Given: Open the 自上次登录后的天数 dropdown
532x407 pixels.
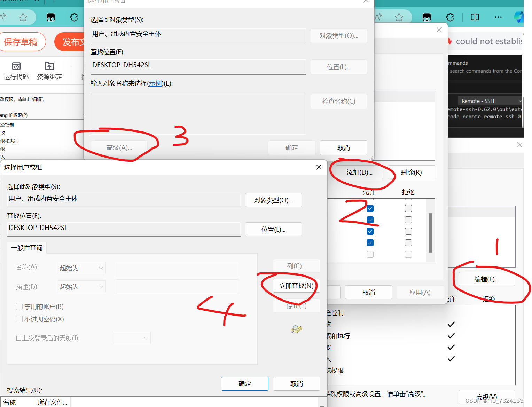Looking at the screenshot, I should click(x=132, y=338).
